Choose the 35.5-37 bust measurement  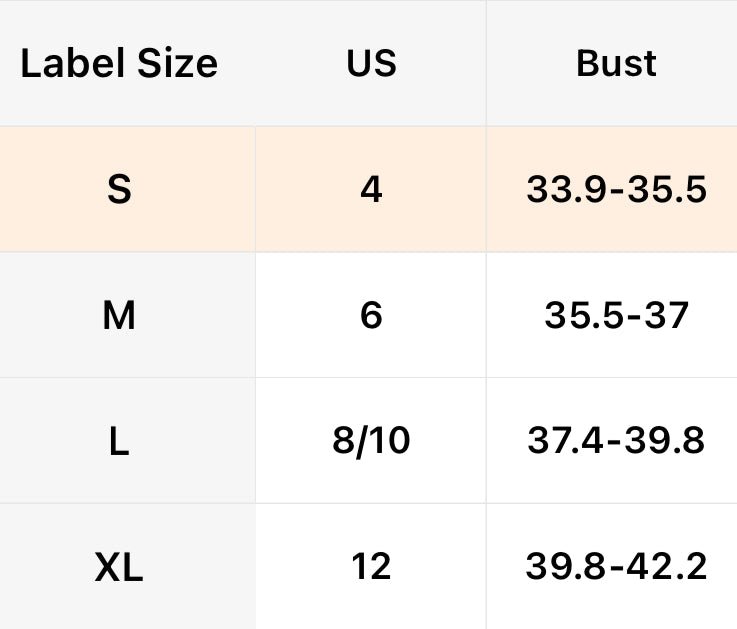pos(616,316)
